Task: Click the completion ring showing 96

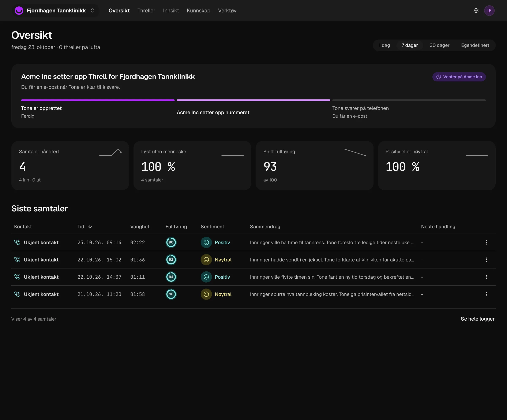Action: pos(171,294)
